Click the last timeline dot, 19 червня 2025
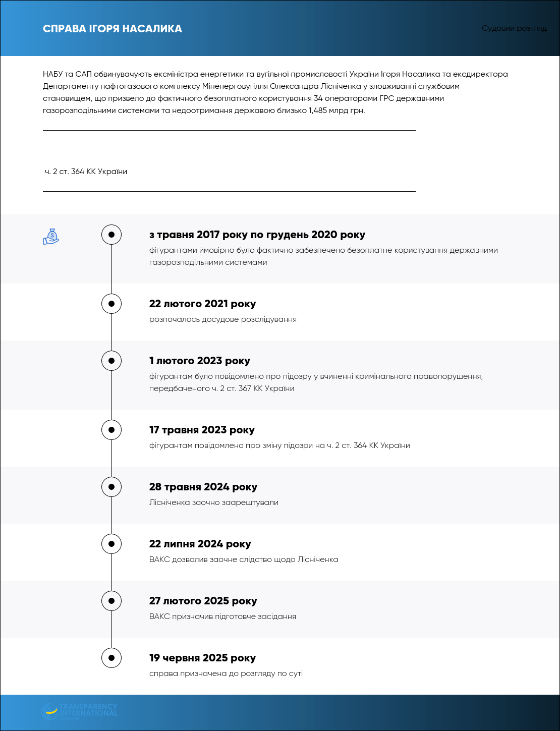The width and height of the screenshot is (560, 731). pos(111,658)
